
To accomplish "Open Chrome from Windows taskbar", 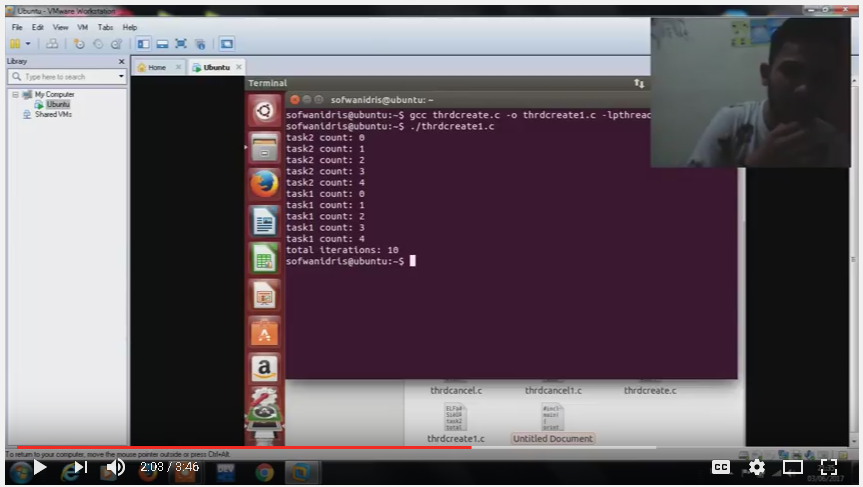I will tap(264, 473).
